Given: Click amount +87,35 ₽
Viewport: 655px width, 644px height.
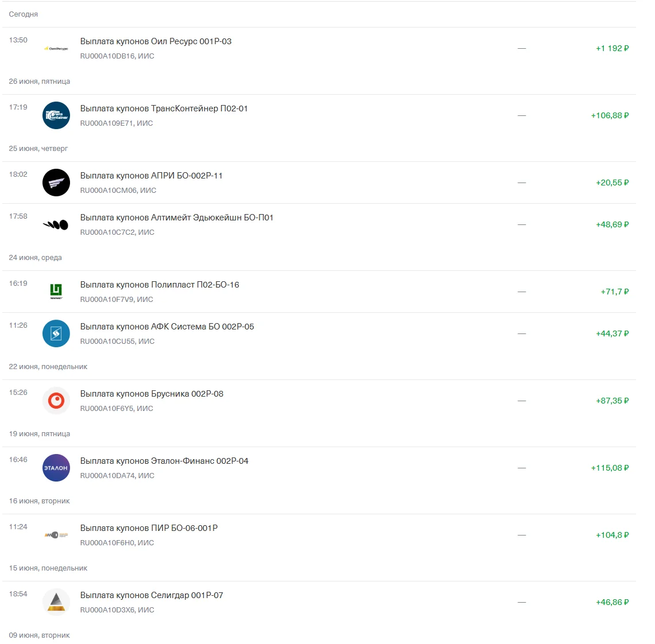Looking at the screenshot, I should pos(612,401).
